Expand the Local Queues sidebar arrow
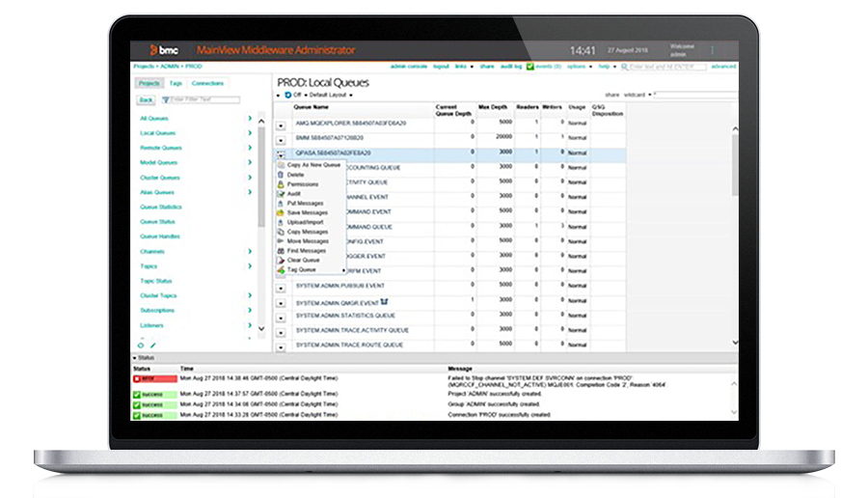This screenshot has width=868, height=498. click(250, 133)
